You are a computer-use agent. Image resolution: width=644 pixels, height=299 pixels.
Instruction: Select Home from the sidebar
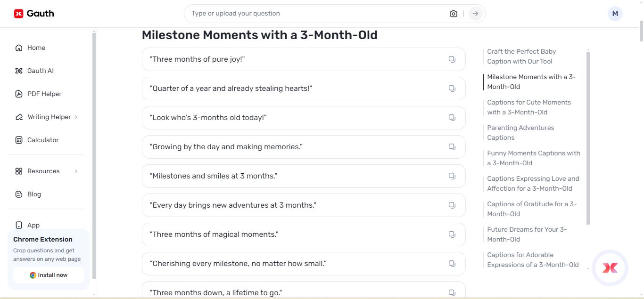tap(36, 48)
